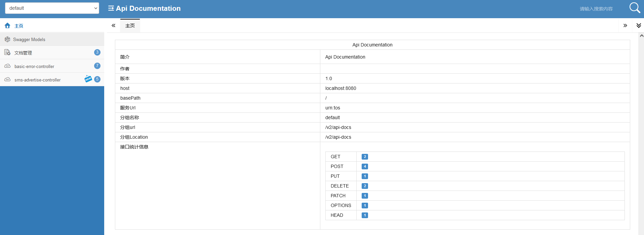Viewport: 644px width, 235px height.
Task: Click the 版本 value 1.0
Action: 329,78
